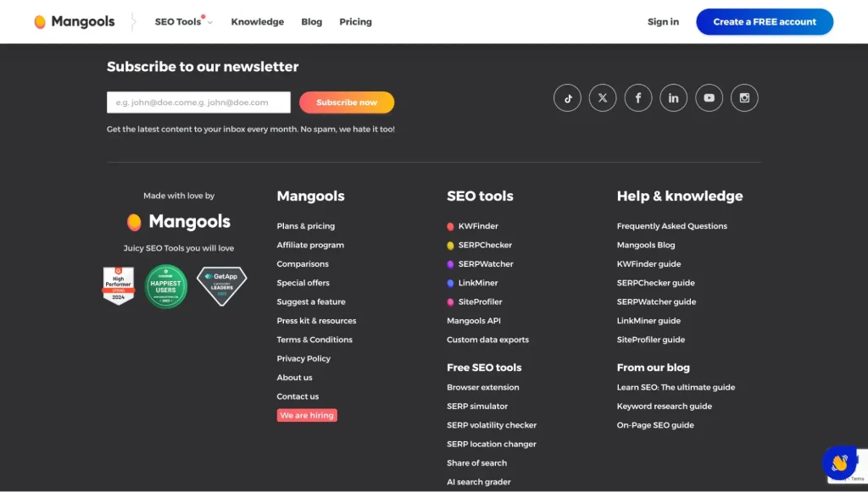Viewport: 868px width, 492px height.
Task: Go to the YouTube channel icon
Action: tap(709, 98)
